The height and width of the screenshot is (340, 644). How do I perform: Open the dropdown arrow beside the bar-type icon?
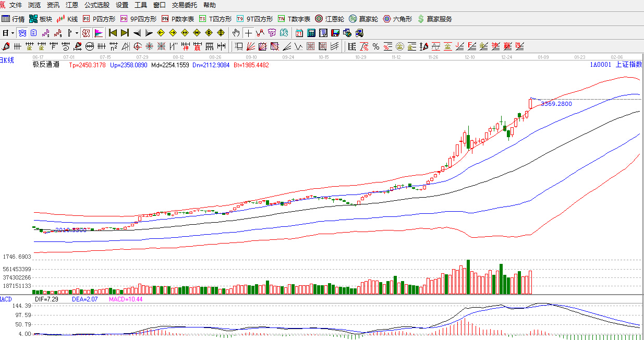pos(77,33)
